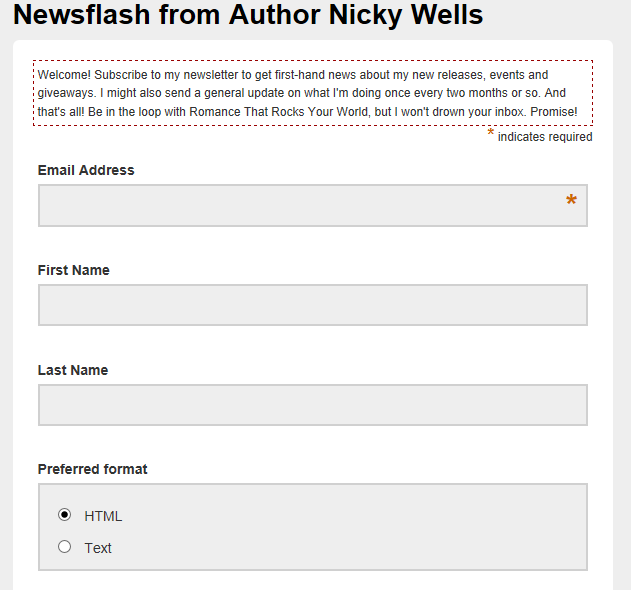Click the word 'Promise!' ending the welcome message

(554, 111)
